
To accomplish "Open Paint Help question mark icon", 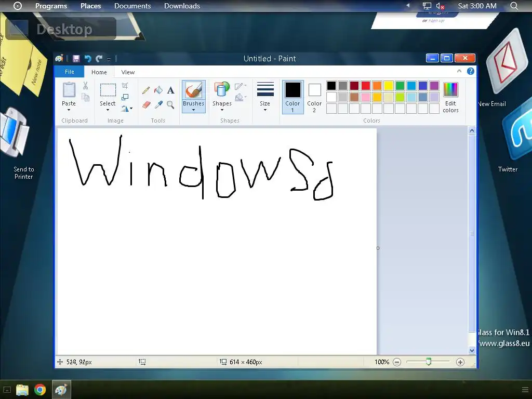I will click(471, 71).
